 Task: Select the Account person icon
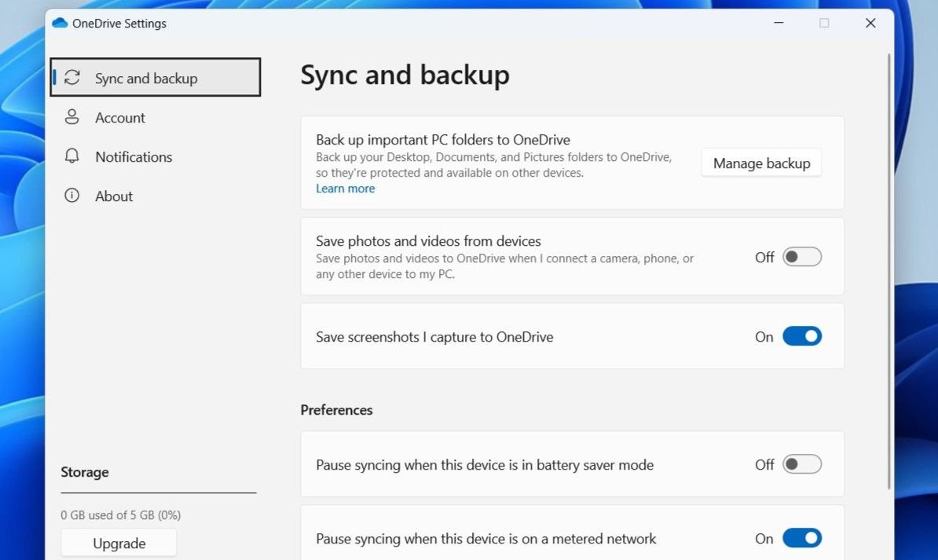pos(73,117)
